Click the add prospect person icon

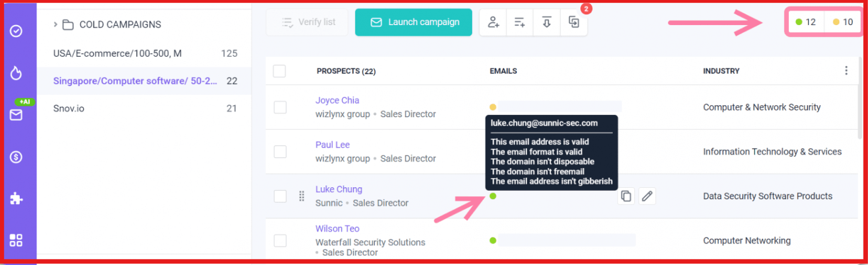pyautogui.click(x=493, y=22)
